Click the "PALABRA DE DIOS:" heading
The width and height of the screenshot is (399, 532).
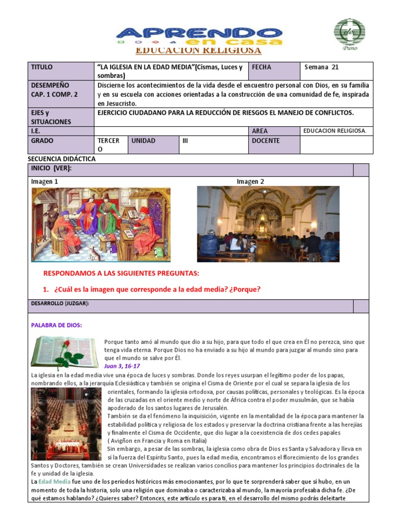(x=57, y=325)
